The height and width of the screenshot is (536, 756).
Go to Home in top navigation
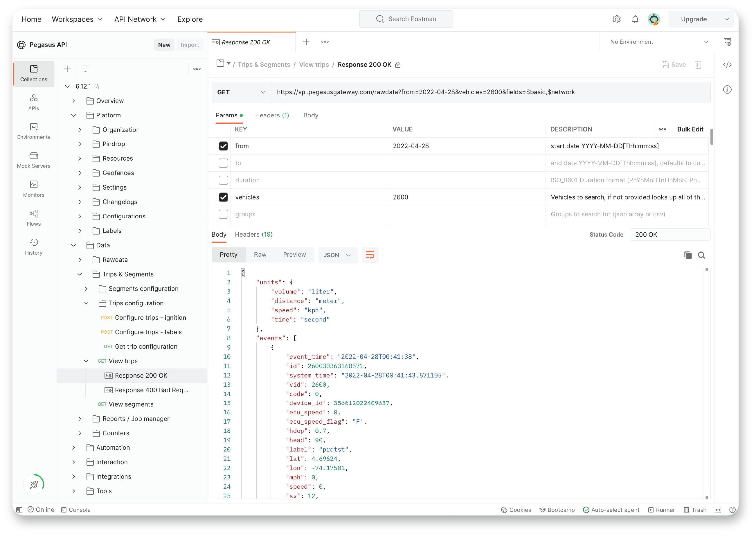click(x=31, y=19)
